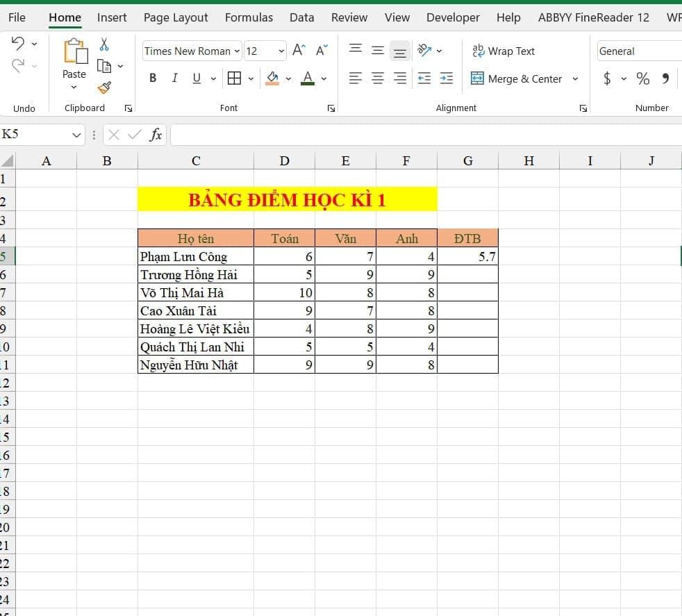Viewport: 682px width, 616px height.
Task: Expand the Borders options arrow
Action: [x=251, y=78]
